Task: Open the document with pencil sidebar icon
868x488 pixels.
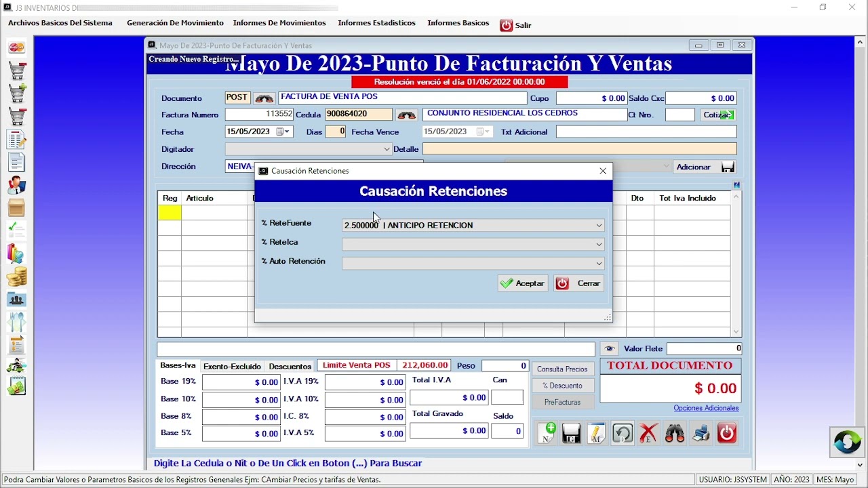Action: tap(17, 139)
